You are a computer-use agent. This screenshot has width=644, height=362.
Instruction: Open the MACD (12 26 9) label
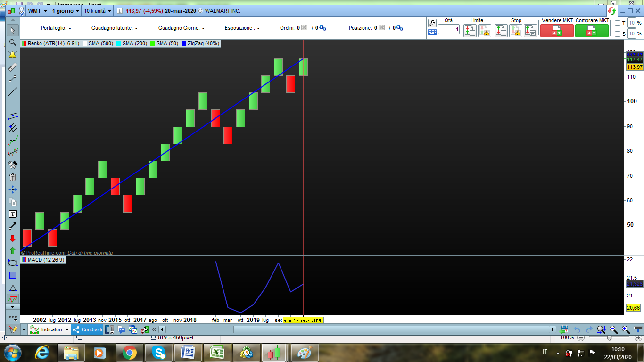pos(43,260)
